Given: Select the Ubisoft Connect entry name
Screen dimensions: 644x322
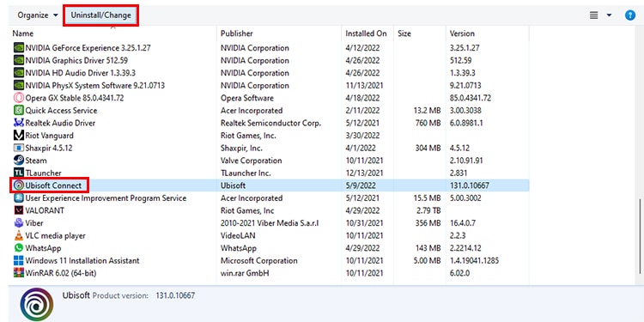Looking at the screenshot, I should 53,185.
